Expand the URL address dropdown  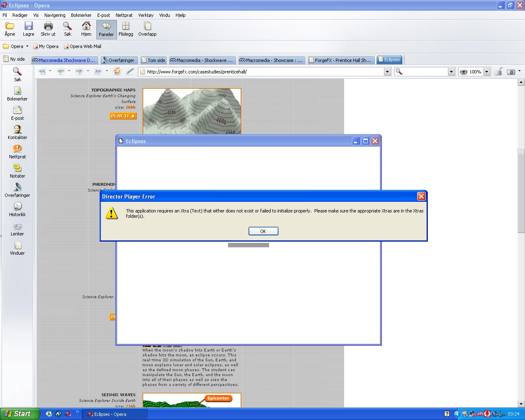[x=387, y=72]
